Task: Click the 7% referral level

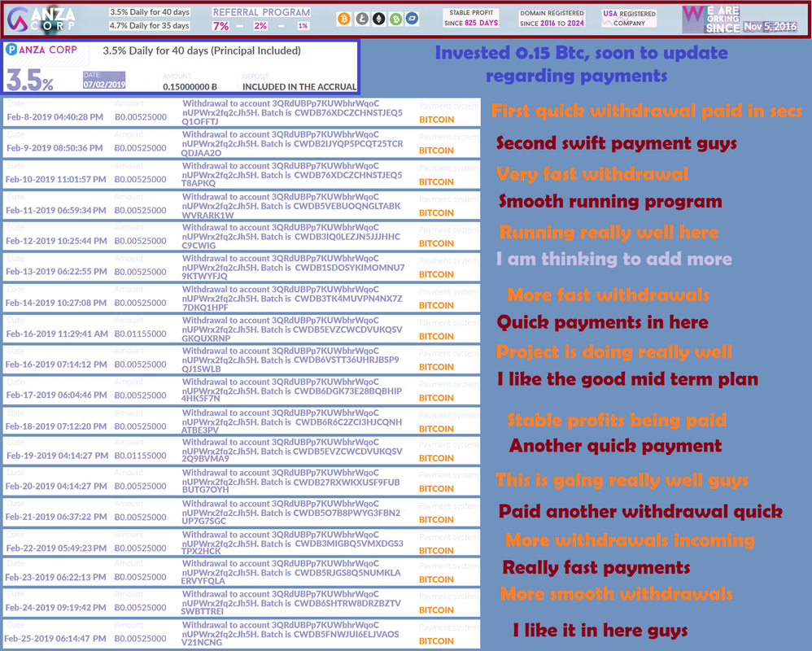Action: pos(220,26)
